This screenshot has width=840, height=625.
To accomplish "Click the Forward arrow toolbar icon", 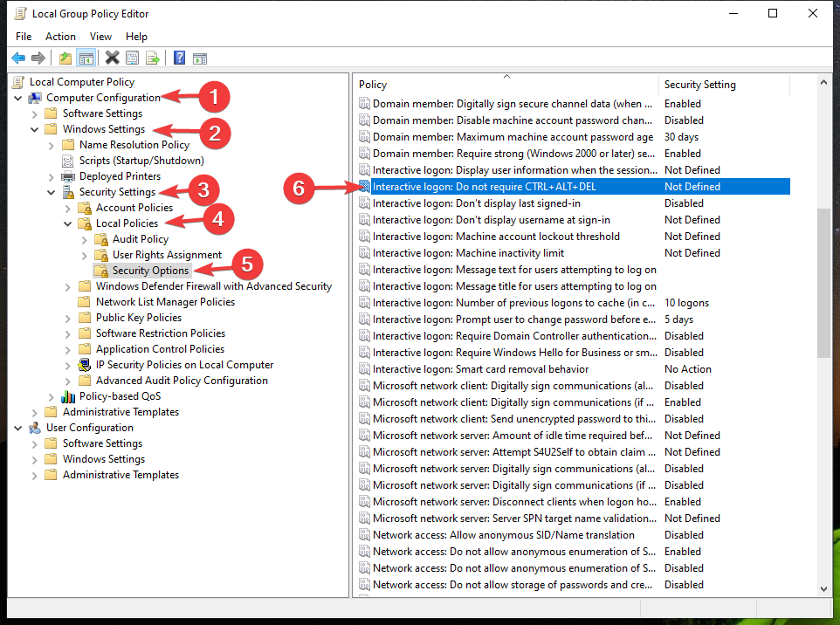I will coord(38,58).
